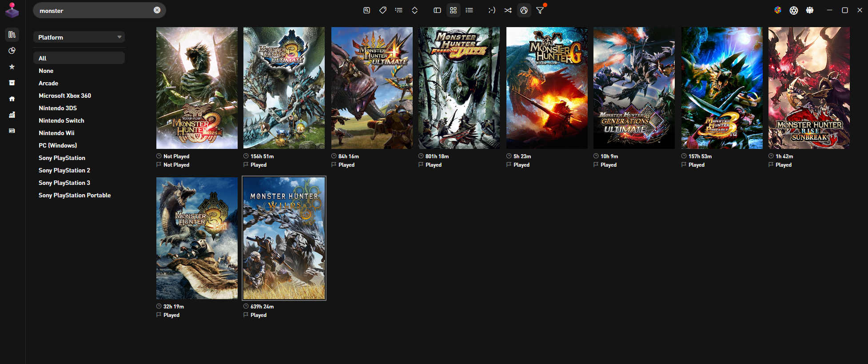Click the '5h 23m' playtime text

click(522, 156)
